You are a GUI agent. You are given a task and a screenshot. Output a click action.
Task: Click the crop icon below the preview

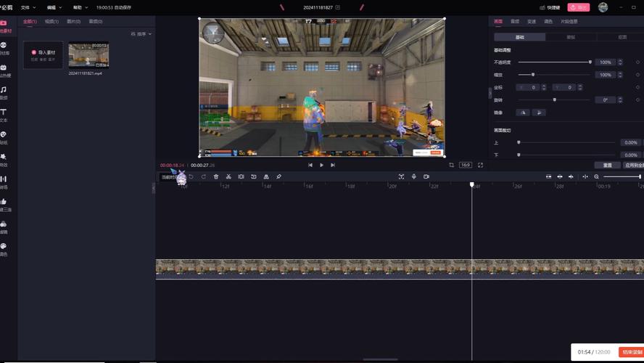click(451, 165)
